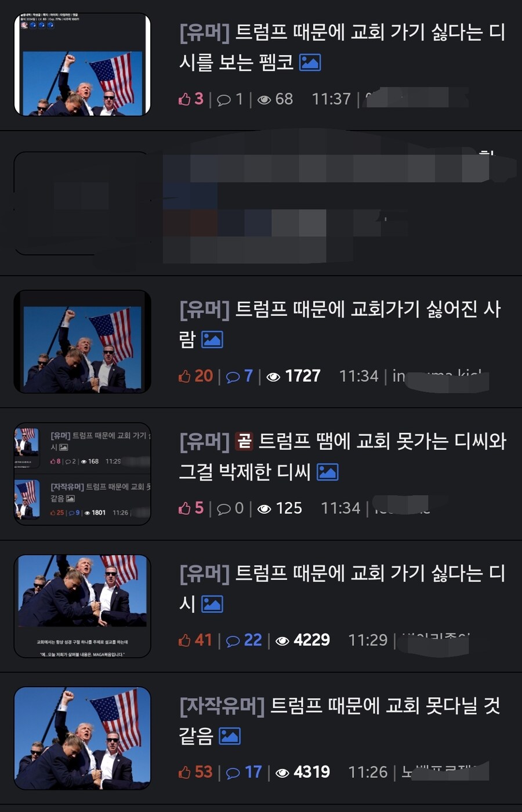The width and height of the screenshot is (522, 812).
Task: Open post '트럼프 땜에 교회 못가는 디씨와'
Action: pyautogui.click(x=342, y=456)
